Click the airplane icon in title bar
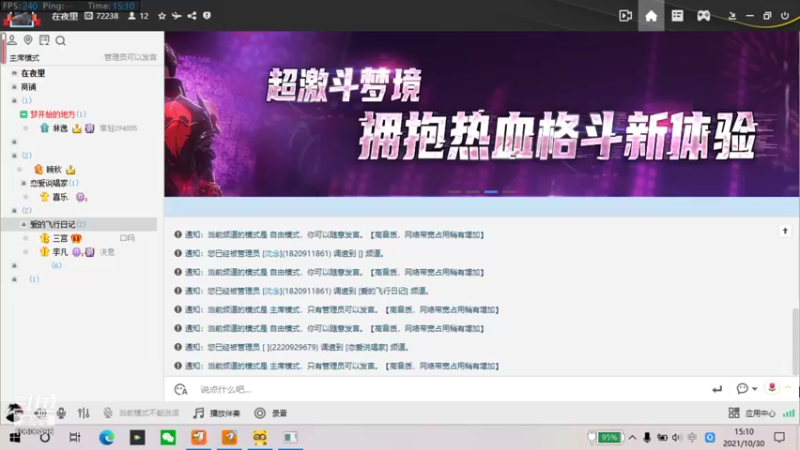Image resolution: width=800 pixels, height=450 pixels. pos(177,16)
